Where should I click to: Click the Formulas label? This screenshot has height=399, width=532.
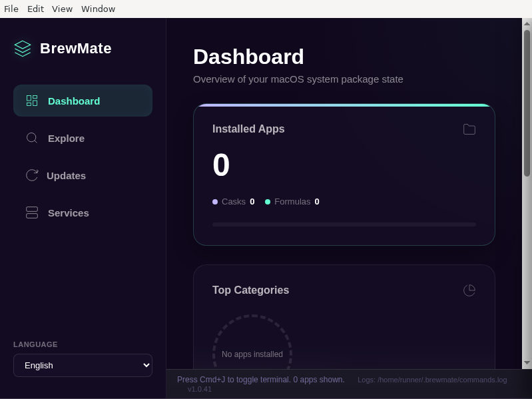pos(292,202)
